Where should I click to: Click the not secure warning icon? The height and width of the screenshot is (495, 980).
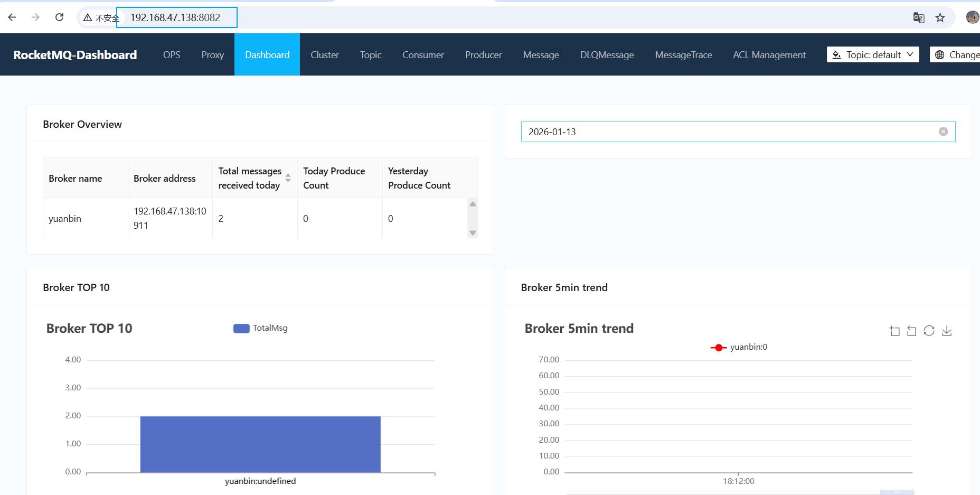[x=88, y=17]
